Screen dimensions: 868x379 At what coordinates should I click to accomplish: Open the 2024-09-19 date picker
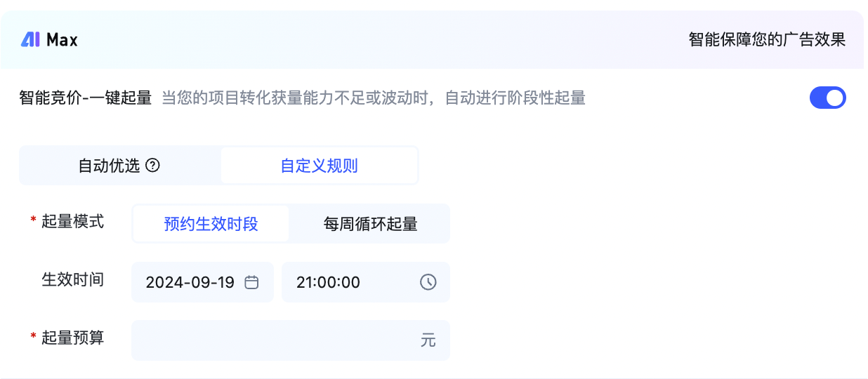coord(202,282)
